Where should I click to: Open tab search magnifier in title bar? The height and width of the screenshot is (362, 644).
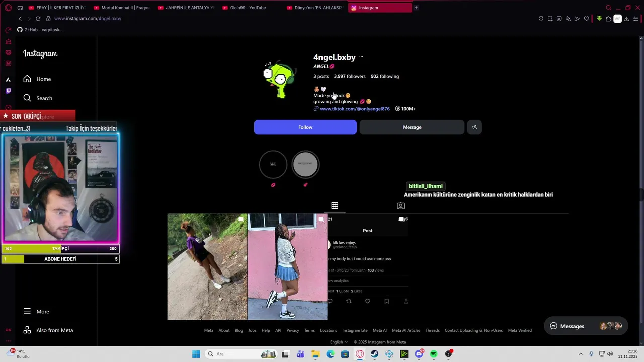[608, 8]
